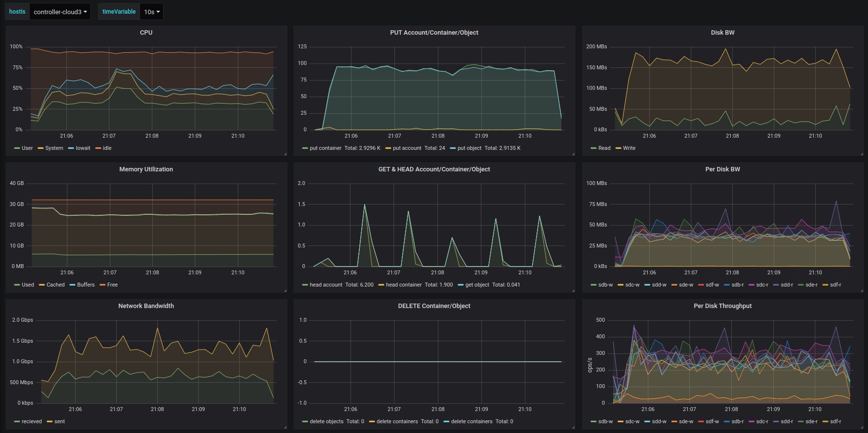This screenshot has width=868, height=433.
Task: Click the Memory Utilization panel title
Action: (x=146, y=169)
